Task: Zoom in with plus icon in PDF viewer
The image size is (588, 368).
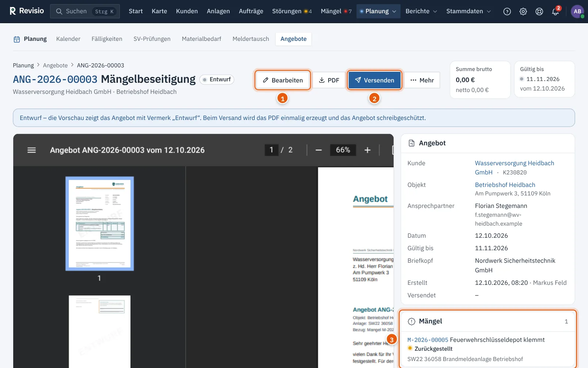Action: tap(367, 150)
